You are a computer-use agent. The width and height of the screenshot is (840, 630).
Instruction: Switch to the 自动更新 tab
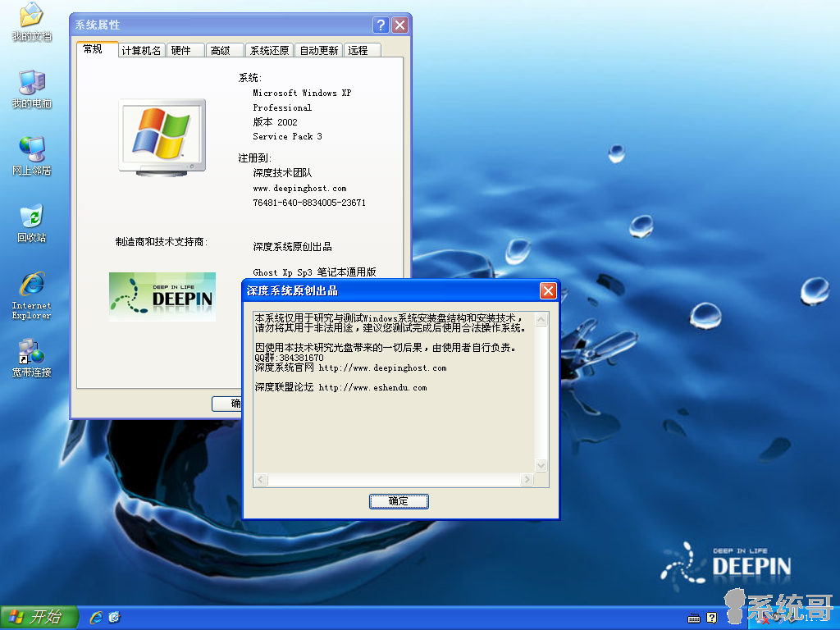(319, 50)
